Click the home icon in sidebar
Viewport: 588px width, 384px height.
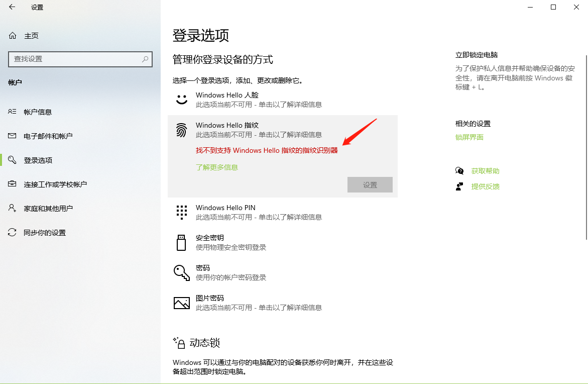click(13, 36)
